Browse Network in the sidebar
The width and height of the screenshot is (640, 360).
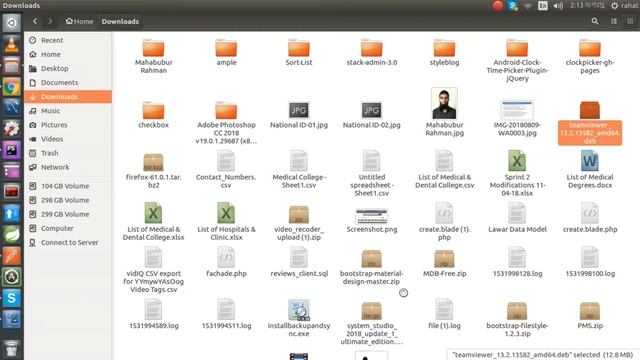(x=68, y=167)
